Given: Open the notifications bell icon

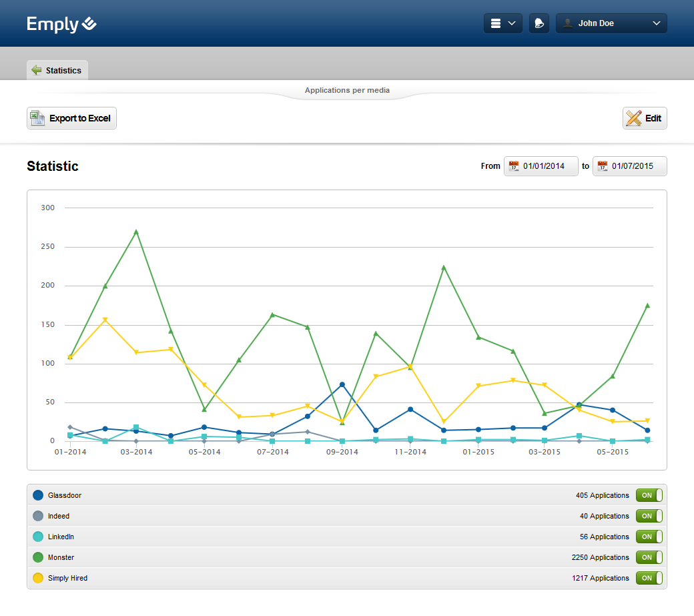Looking at the screenshot, I should [x=539, y=23].
